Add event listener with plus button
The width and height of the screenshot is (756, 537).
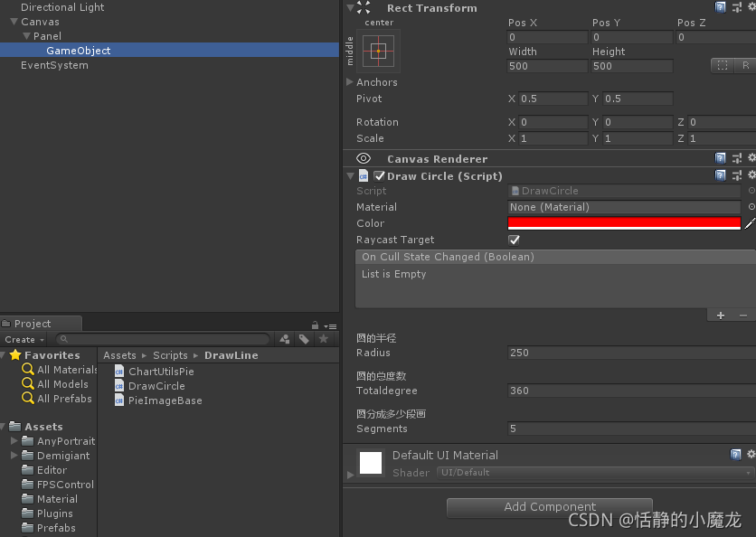pyautogui.click(x=721, y=316)
